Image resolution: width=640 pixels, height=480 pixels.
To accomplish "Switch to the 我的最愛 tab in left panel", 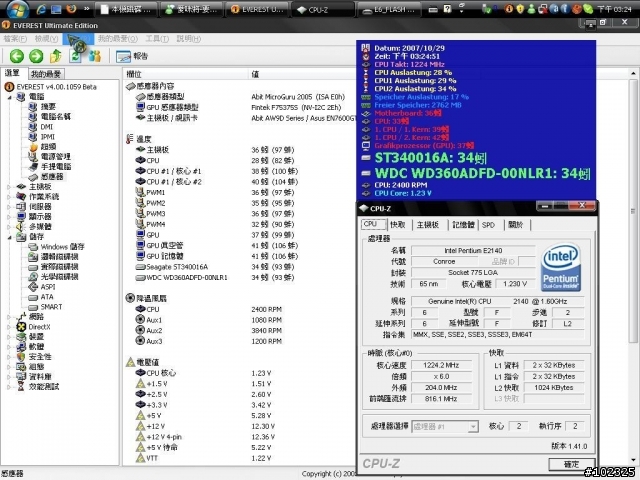I will tap(46, 74).
